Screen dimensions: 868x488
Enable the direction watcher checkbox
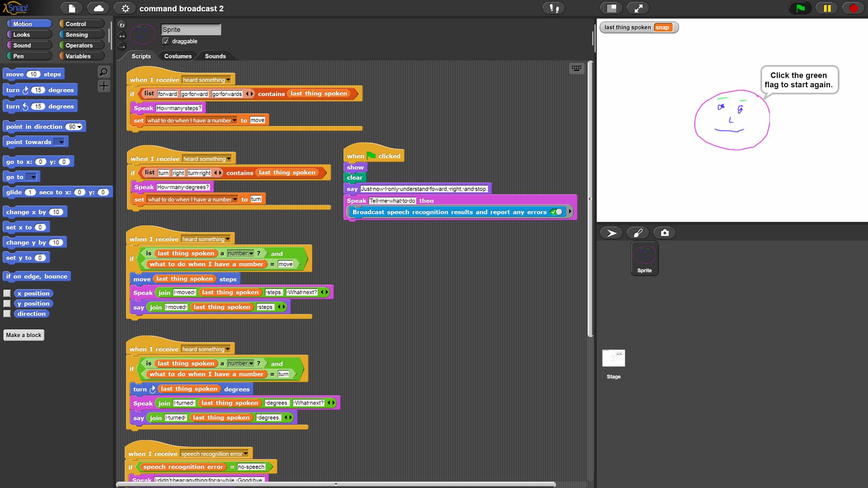(7, 313)
